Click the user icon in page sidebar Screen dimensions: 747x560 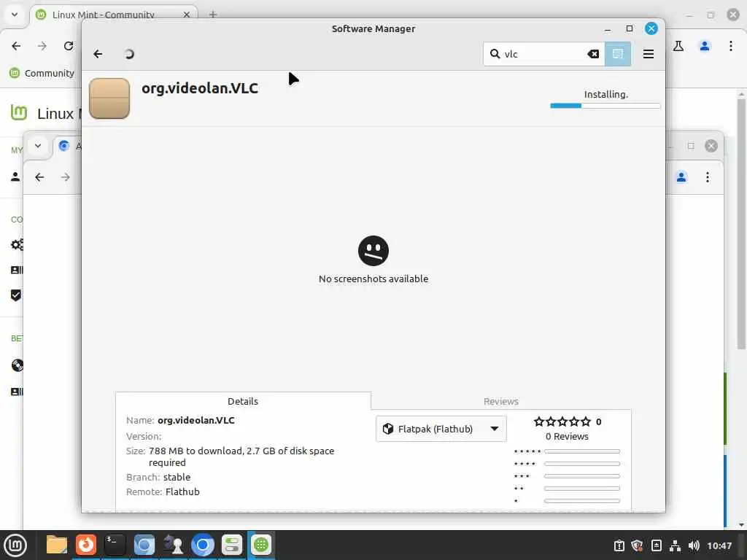click(x=16, y=176)
